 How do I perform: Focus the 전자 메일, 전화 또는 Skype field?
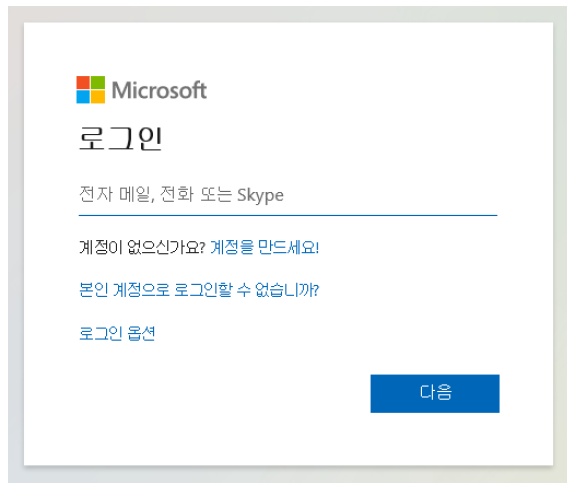point(288,195)
